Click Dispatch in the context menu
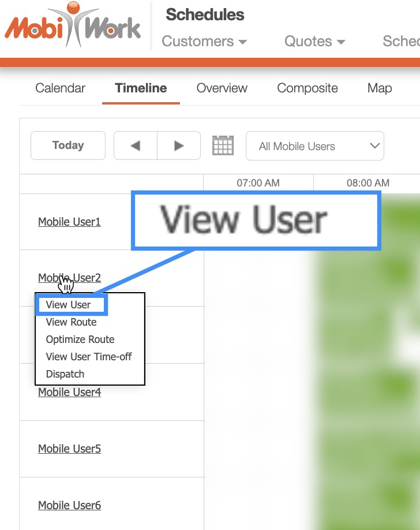The width and height of the screenshot is (420, 530). 65,374
